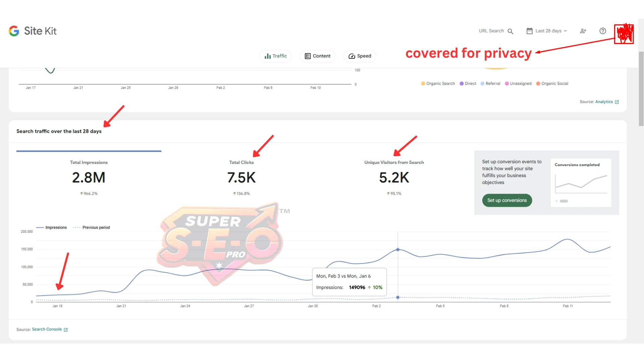Click the calendar icon for date range
Screen dimensions: 644x362
pyautogui.click(x=529, y=31)
